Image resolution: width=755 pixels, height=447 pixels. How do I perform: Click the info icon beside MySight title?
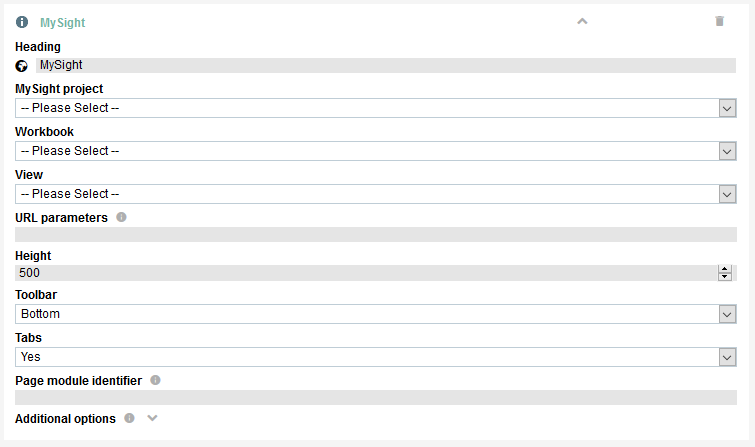click(x=22, y=22)
